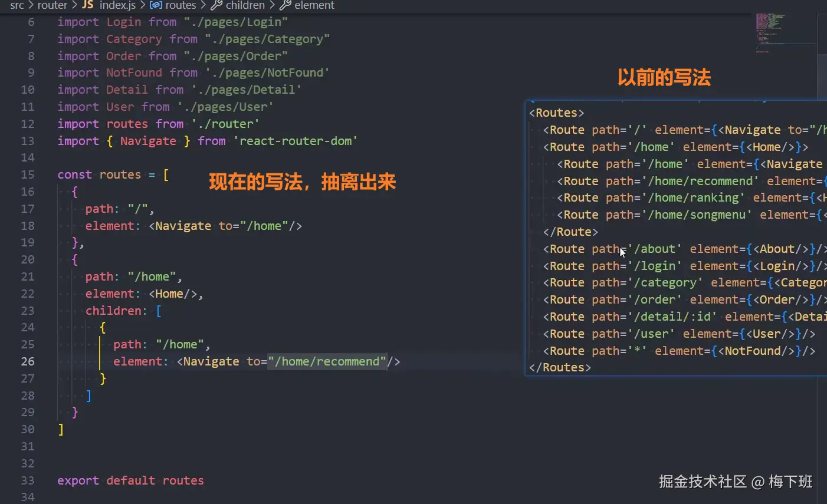Click 'const routes' declaration on line 15
The width and height of the screenshot is (827, 504).
[x=99, y=174]
